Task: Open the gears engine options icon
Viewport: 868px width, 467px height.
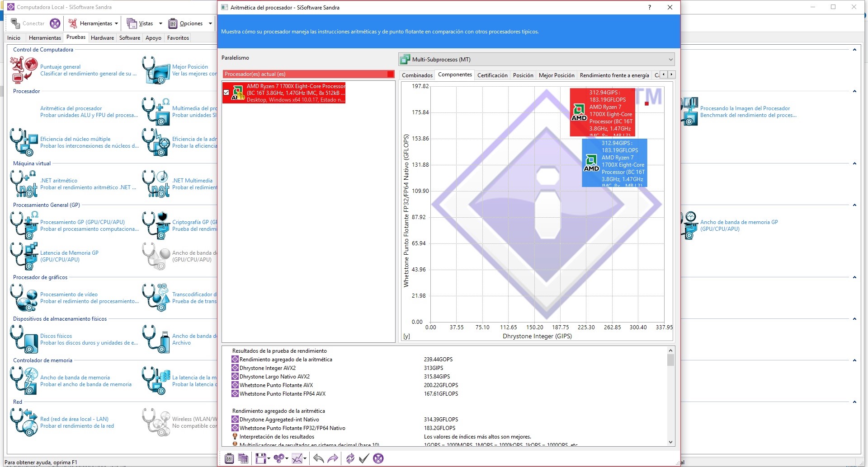Action: pos(279,458)
